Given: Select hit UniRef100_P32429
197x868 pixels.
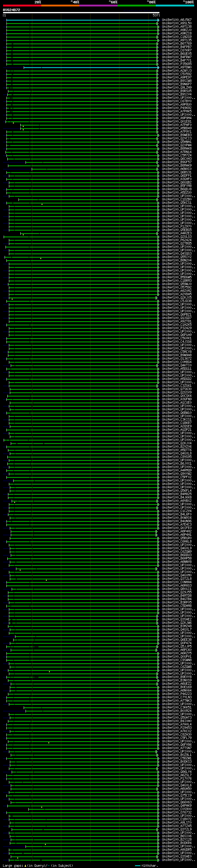Looking at the screenshot, I should pos(177,328).
